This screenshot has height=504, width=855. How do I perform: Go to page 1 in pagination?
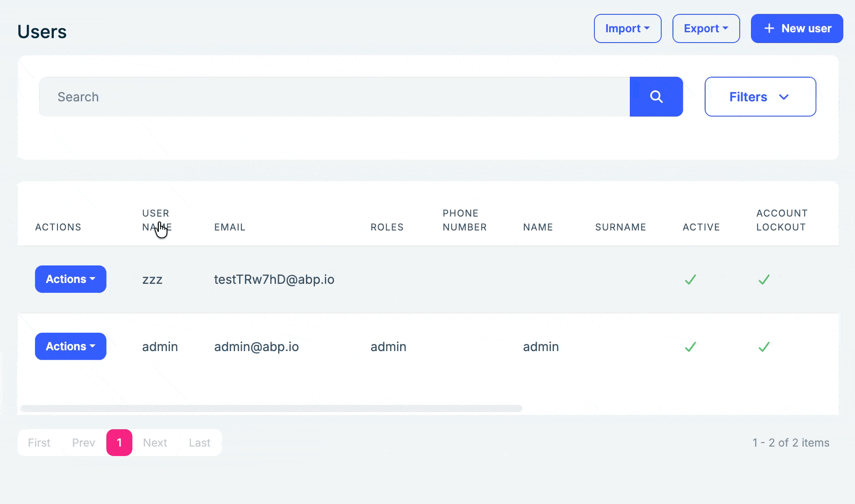(119, 443)
